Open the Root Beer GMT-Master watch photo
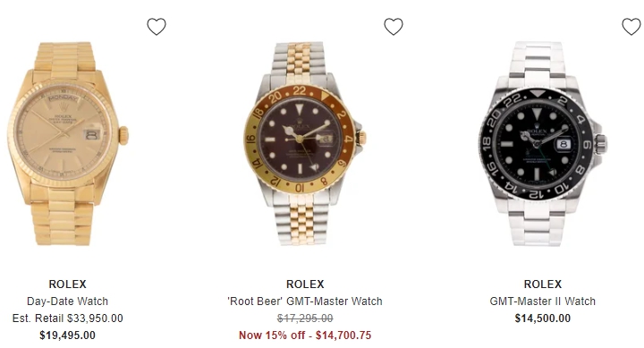644x348 pixels. (x=305, y=144)
